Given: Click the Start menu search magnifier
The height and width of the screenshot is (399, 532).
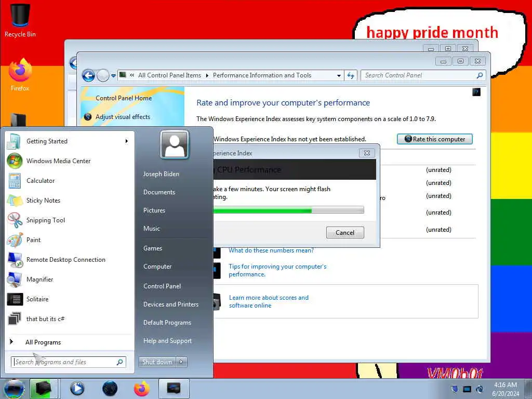Looking at the screenshot, I should (119, 362).
